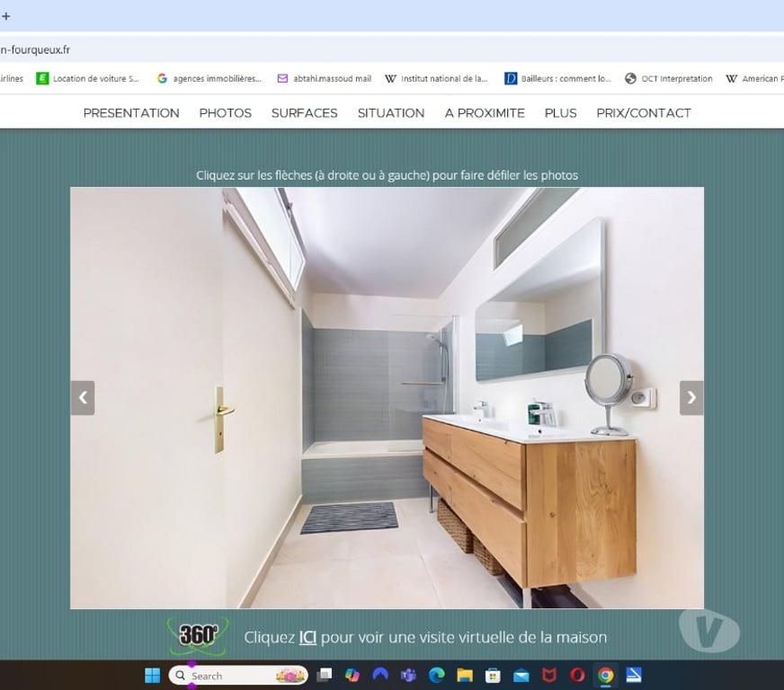Go to the PHOTOS section

[x=225, y=113]
